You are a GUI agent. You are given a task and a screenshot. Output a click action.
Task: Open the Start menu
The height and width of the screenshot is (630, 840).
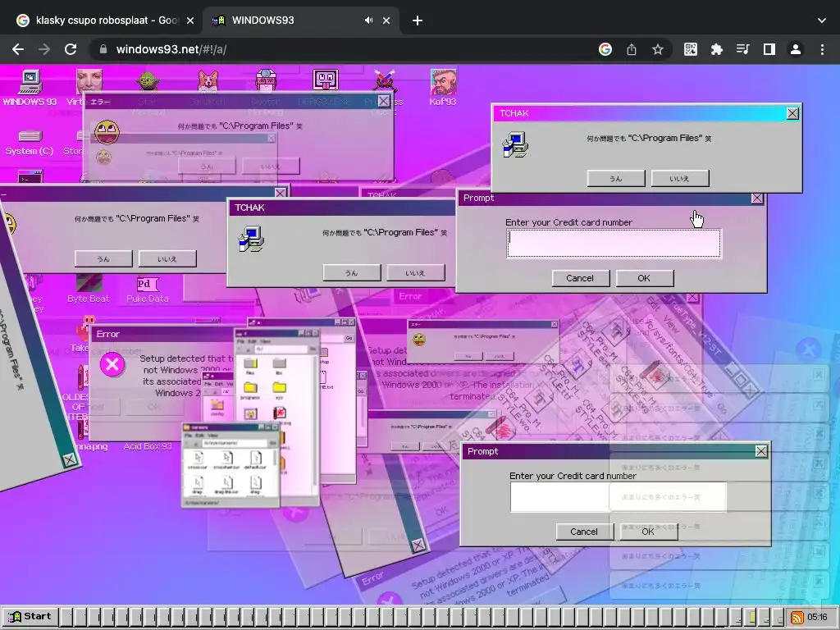pyautogui.click(x=30, y=617)
